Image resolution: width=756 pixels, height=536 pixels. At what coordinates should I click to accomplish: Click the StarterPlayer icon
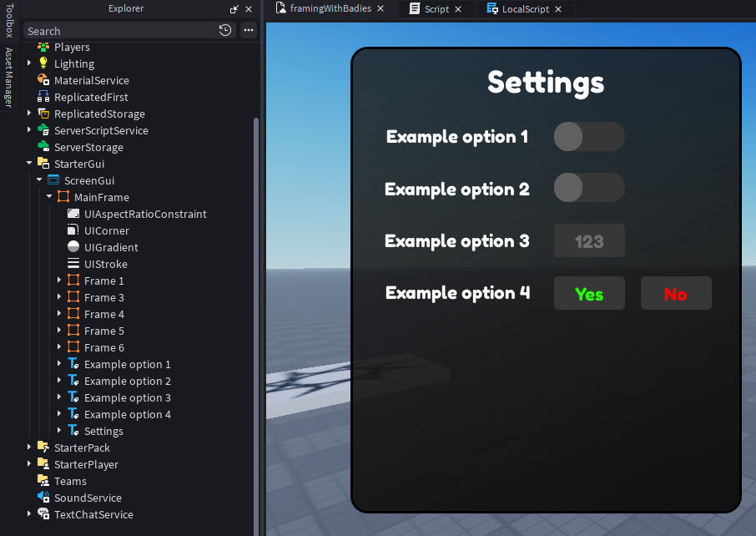point(43,464)
